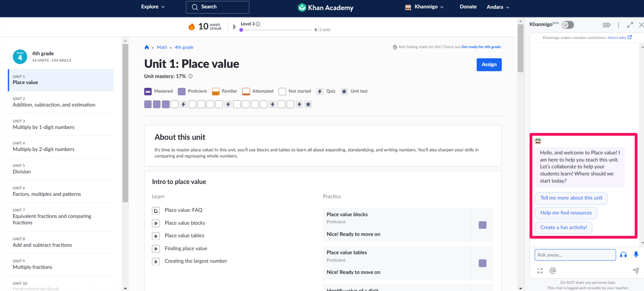Click the blue Assign button
The image size is (644, 291).
489,65
